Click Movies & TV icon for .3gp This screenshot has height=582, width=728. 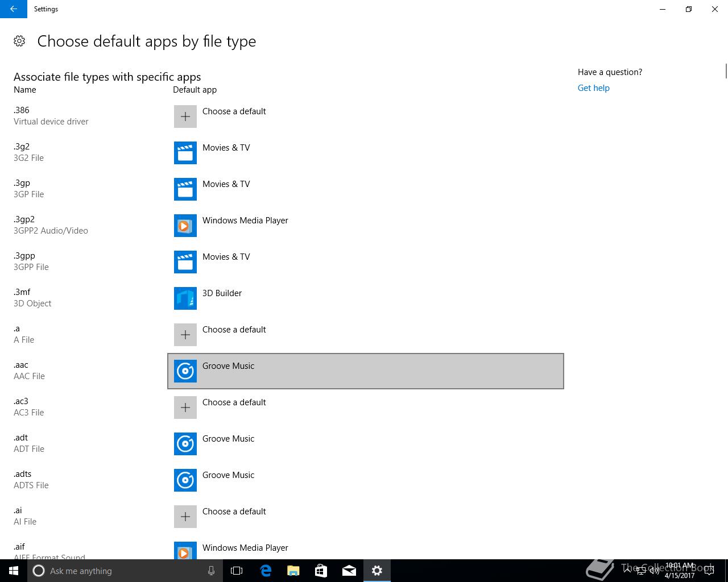point(185,189)
